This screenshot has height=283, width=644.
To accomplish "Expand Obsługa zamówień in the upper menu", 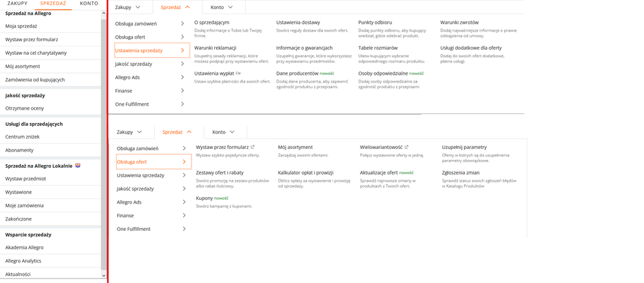I will tap(150, 24).
